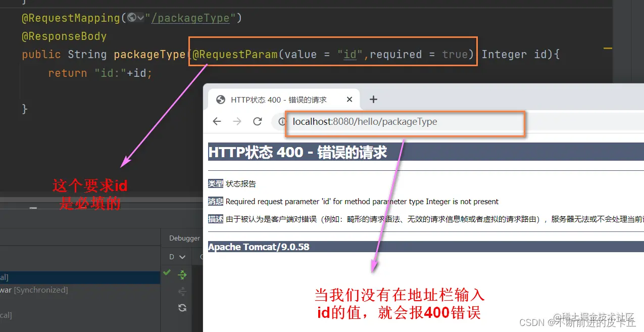Expand the chevron beside the globe annotation icon

coord(140,18)
